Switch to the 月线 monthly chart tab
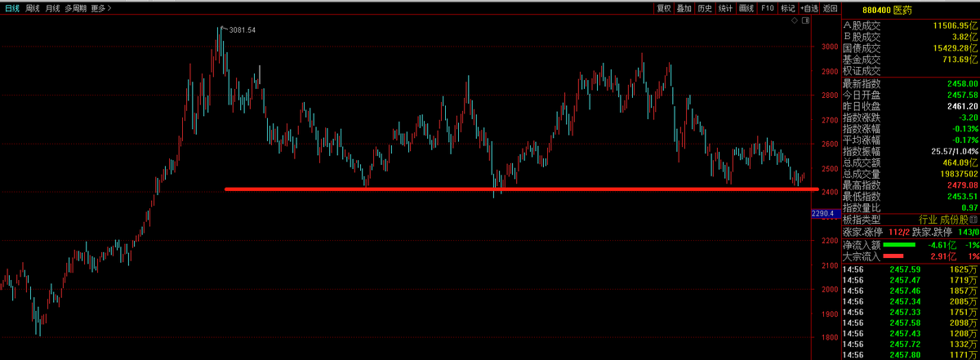 tap(54, 8)
